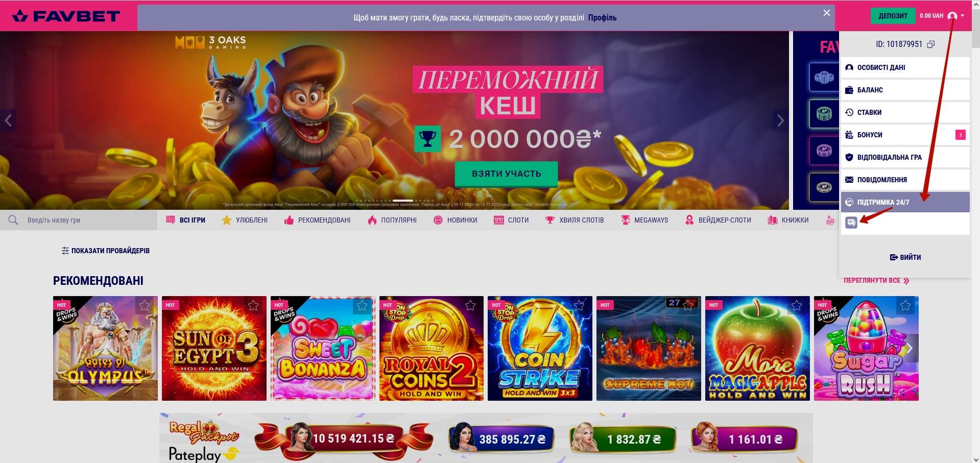Expand the account menu arrow
Image resolution: width=980 pixels, height=463 pixels.
[963, 16]
